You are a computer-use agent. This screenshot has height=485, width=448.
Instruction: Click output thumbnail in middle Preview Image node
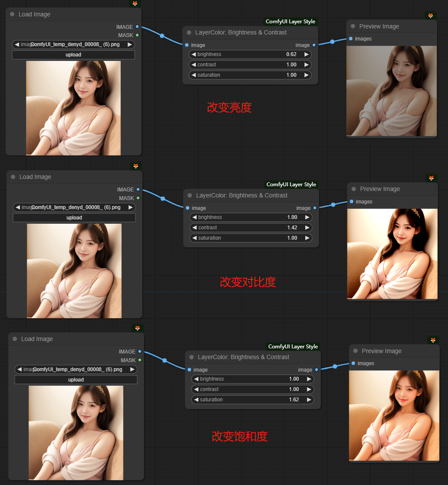(392, 254)
